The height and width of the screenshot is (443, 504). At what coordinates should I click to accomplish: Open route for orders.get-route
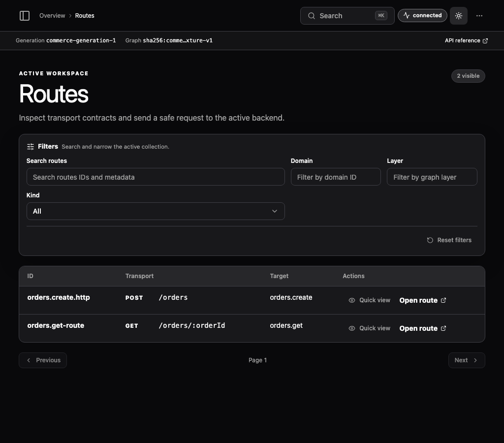(x=422, y=328)
